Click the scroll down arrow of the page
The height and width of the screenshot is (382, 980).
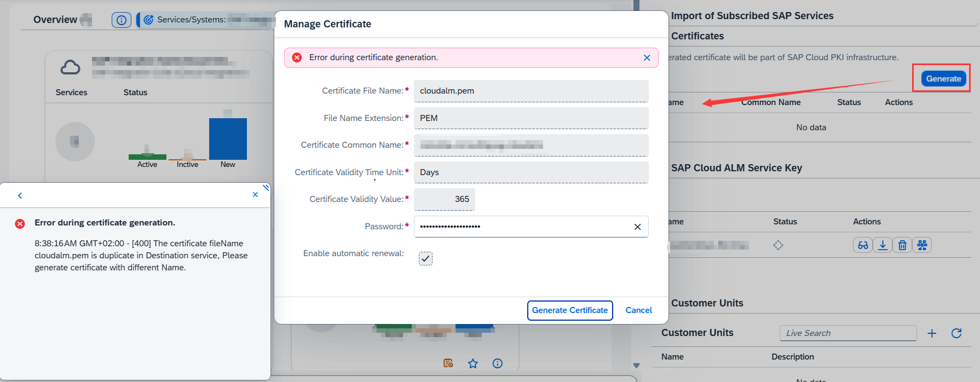pyautogui.click(x=636, y=365)
